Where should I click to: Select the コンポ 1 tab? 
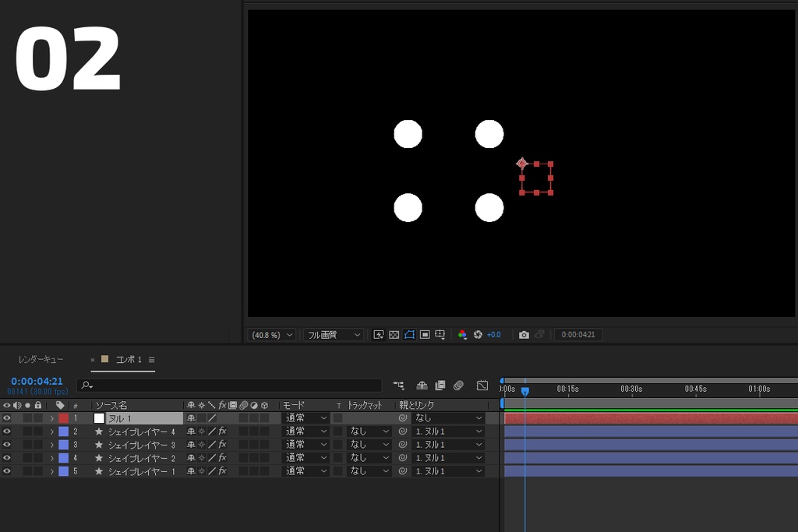129,359
